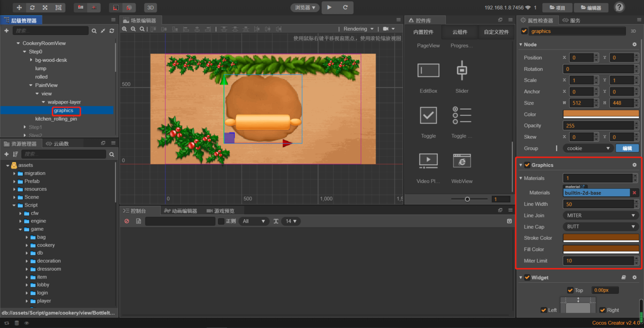Expand the bg-wood-desk node
The height and width of the screenshot is (328, 644).
click(x=31, y=60)
